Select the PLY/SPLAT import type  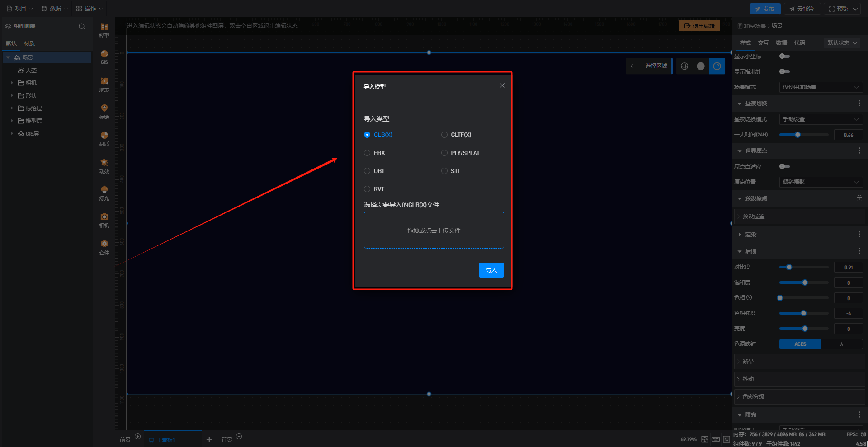click(x=460, y=153)
